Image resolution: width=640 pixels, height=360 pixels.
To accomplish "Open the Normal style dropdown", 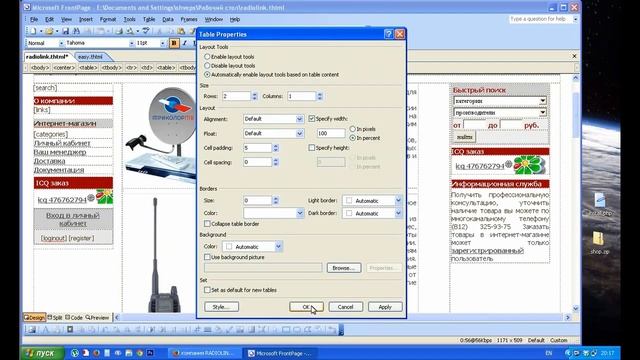I will point(61,43).
